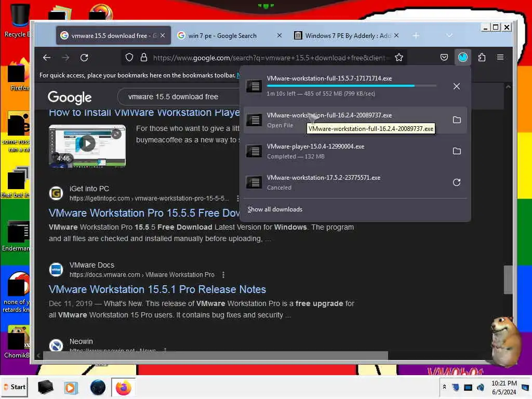Click the iGet into PC site favicon
The height and width of the screenshot is (399, 532).
pos(56,193)
